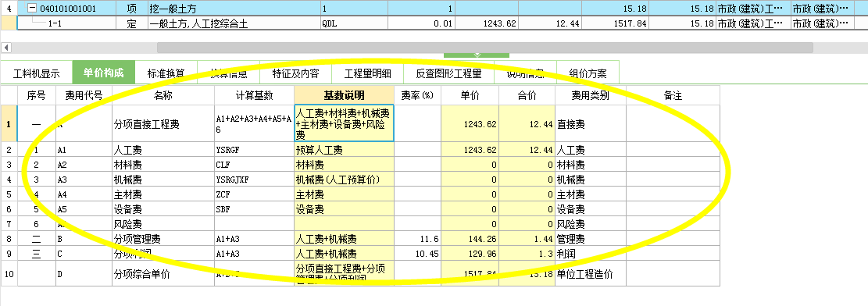The width and height of the screenshot is (868, 306).
Task: Select the 预算人工费 description cell
Action: point(345,150)
